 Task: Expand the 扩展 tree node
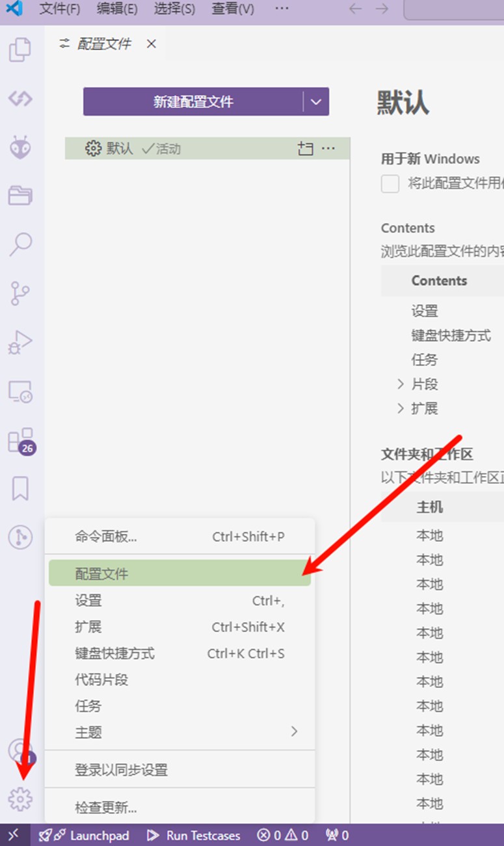tap(401, 408)
